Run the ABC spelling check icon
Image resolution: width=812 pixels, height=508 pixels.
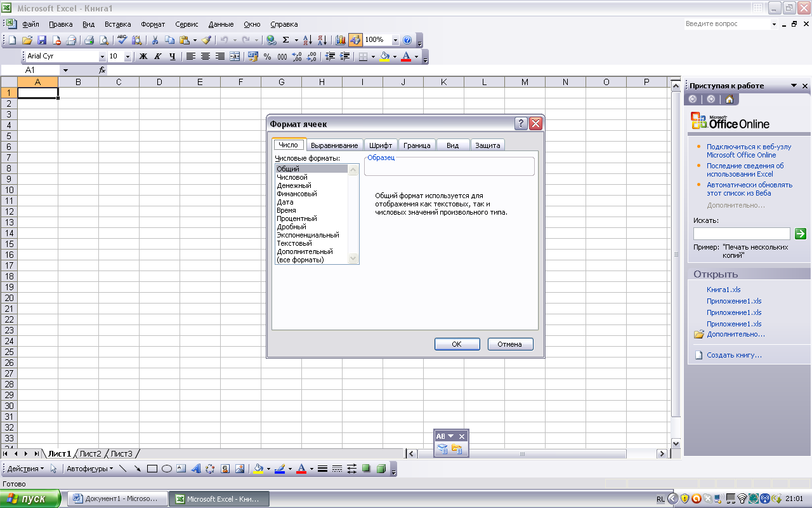coord(122,40)
